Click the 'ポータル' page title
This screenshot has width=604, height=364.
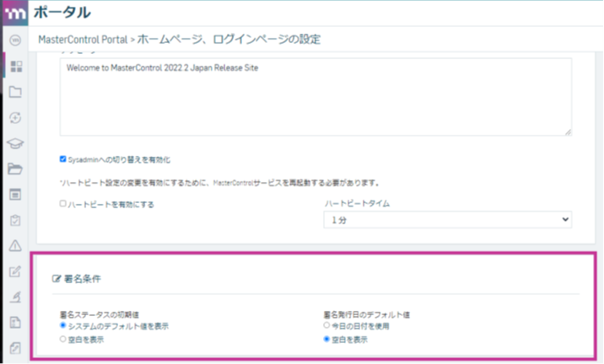[x=62, y=13]
